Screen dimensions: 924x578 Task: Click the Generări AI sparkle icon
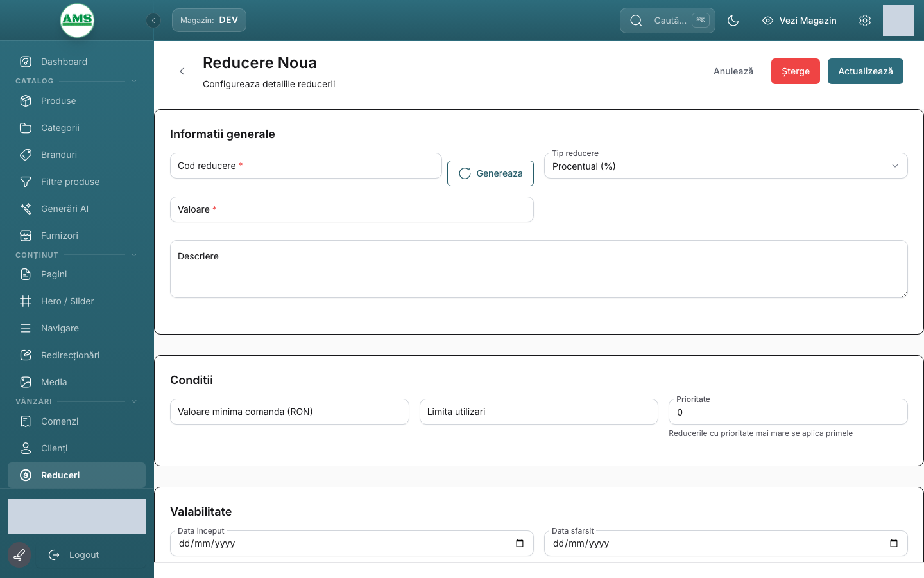pyautogui.click(x=26, y=209)
